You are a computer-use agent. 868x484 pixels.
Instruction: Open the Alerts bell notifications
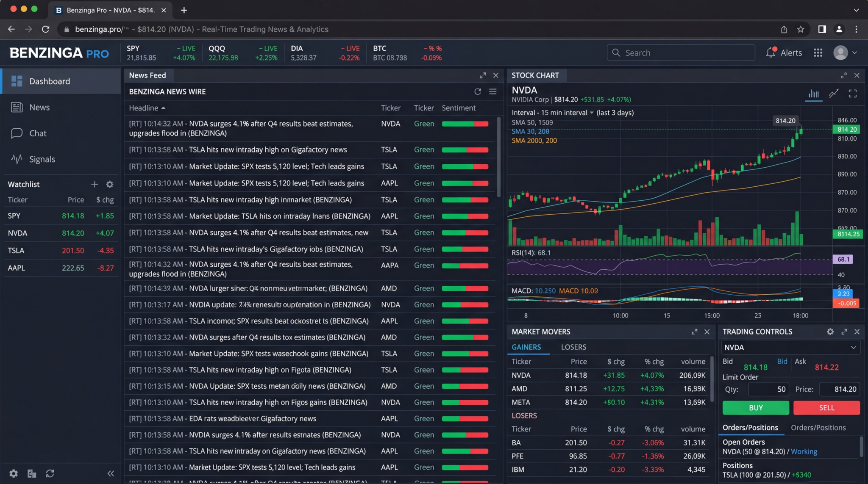click(771, 52)
